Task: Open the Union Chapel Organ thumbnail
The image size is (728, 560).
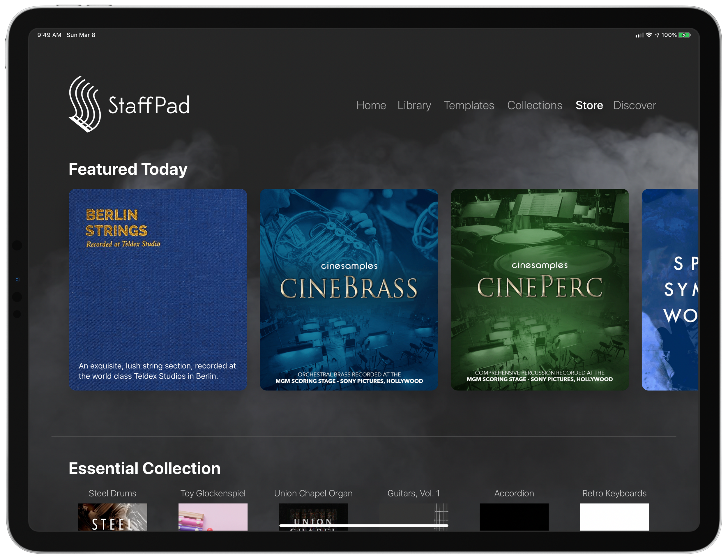Action: (313, 517)
